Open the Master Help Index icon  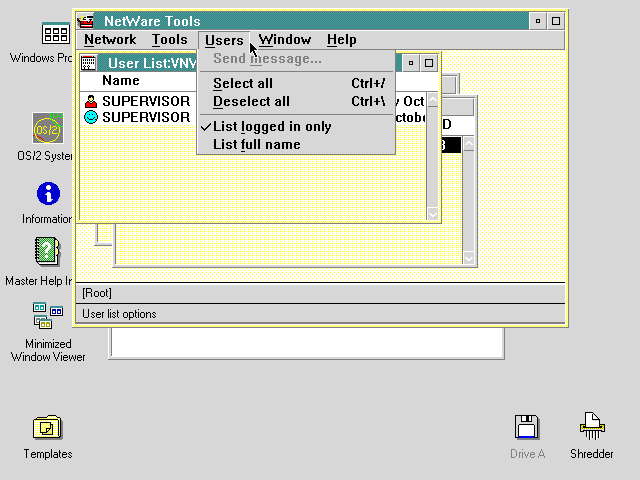pos(47,251)
